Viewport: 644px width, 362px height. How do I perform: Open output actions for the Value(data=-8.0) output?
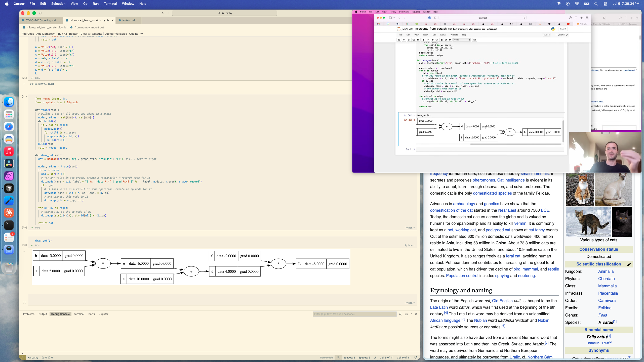coord(24,84)
